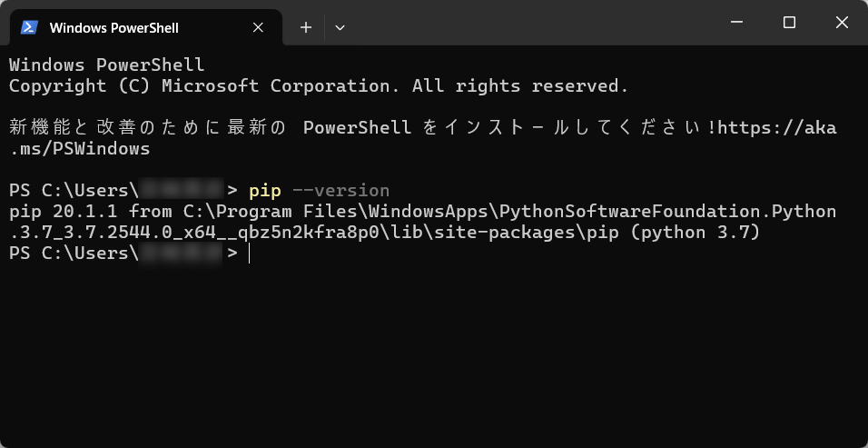
Task: Click the (python 3.7) output text
Action: point(695,233)
